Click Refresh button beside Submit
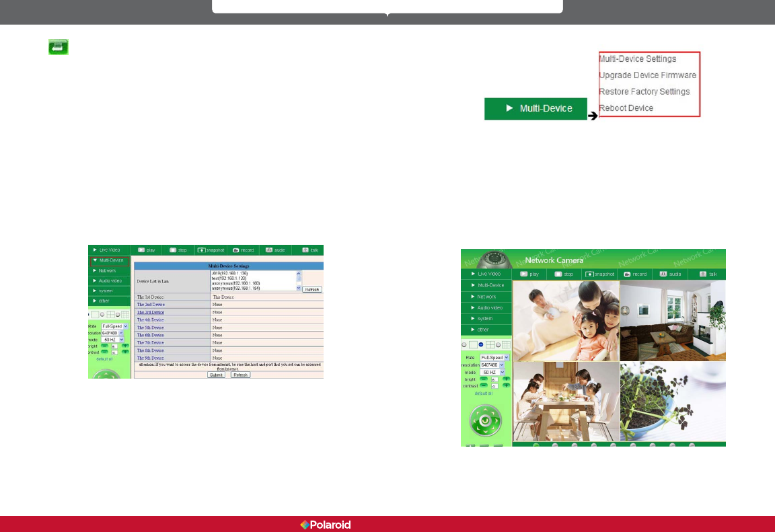Image resolution: width=775 pixels, height=532 pixels. click(x=240, y=375)
